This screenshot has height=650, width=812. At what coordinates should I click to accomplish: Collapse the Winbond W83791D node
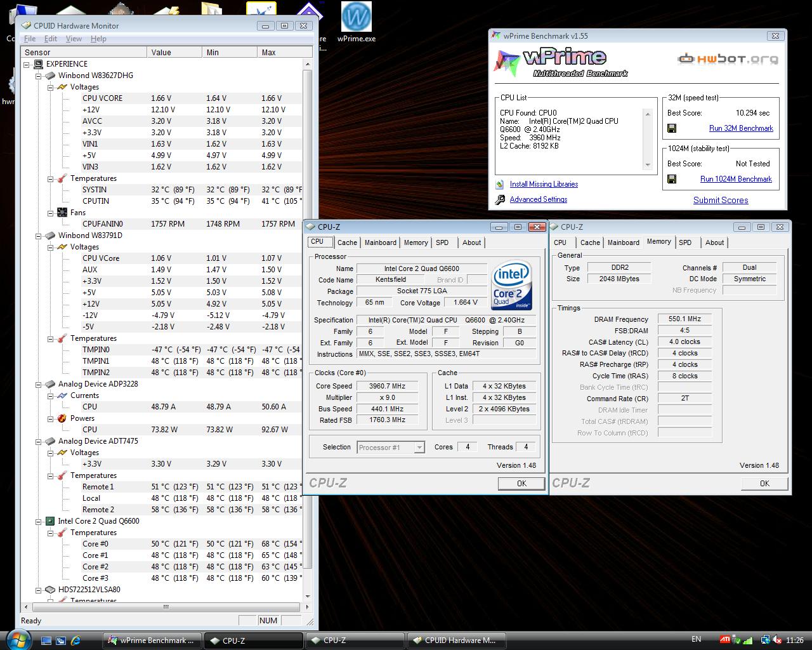tap(39, 235)
